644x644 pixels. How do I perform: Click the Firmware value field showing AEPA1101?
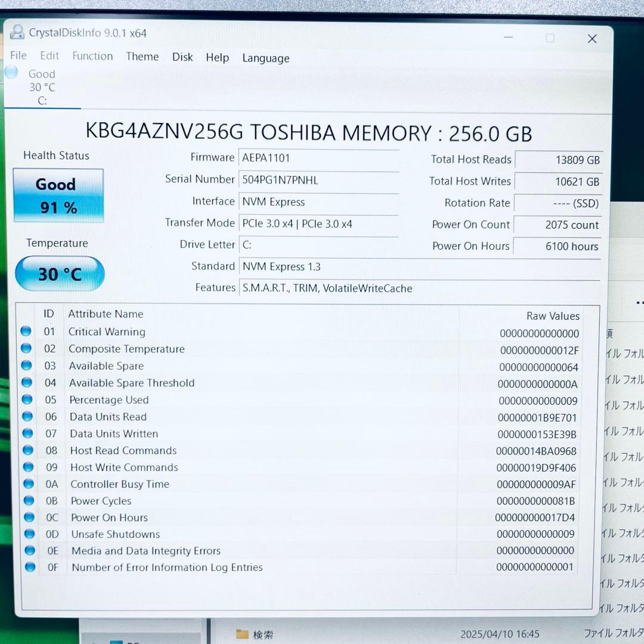[319, 157]
